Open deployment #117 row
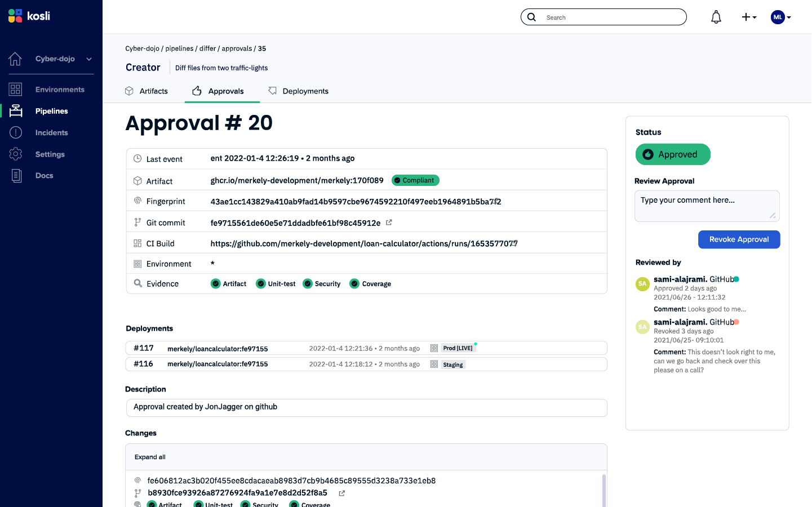This screenshot has width=812, height=507. click(366, 348)
